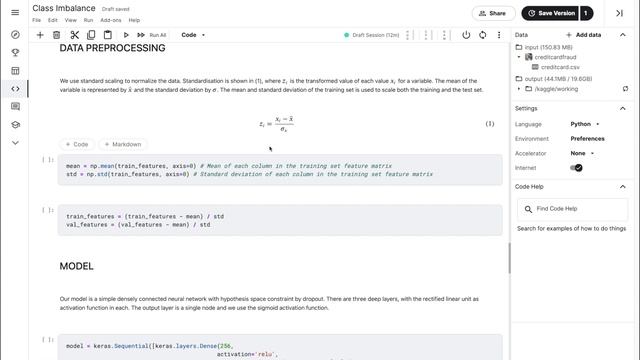Screen dimensions: 640x360
Task: Refresh the output folder listing
Action: pos(625,89)
